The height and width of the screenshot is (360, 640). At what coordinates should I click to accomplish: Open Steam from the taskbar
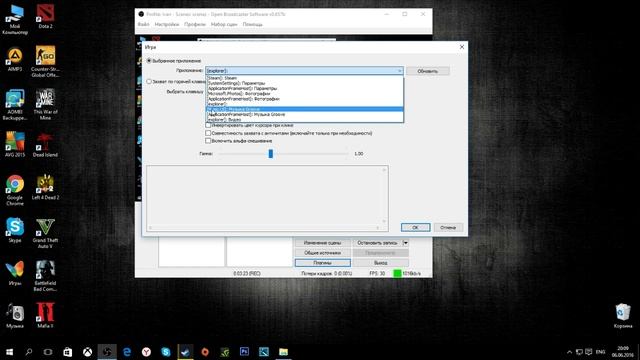[x=185, y=352]
